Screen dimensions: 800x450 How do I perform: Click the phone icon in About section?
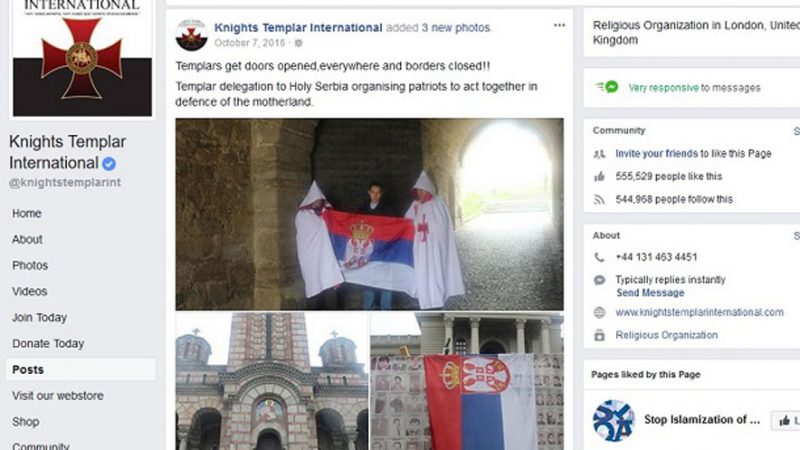coord(599,257)
